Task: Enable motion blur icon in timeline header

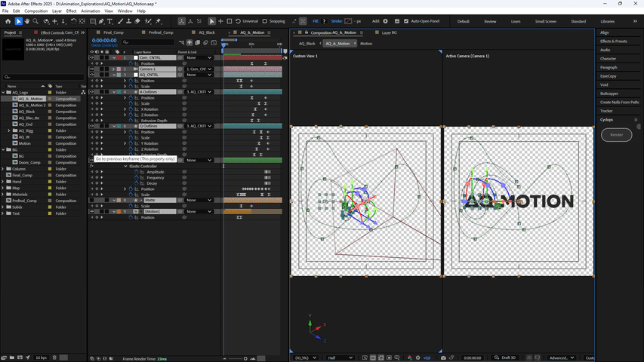Action: (206, 42)
